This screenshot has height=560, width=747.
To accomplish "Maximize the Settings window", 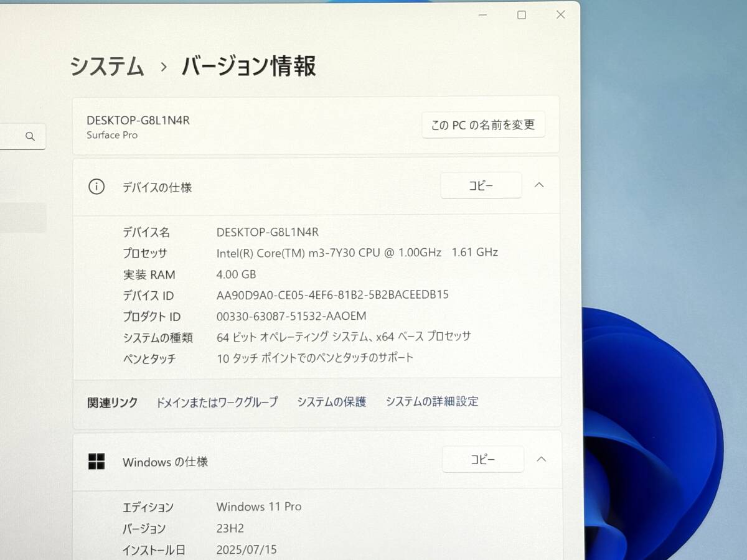I will tap(522, 15).
